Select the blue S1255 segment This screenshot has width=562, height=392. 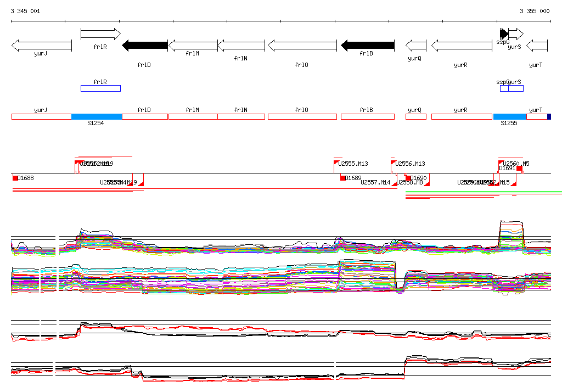pyautogui.click(x=509, y=117)
